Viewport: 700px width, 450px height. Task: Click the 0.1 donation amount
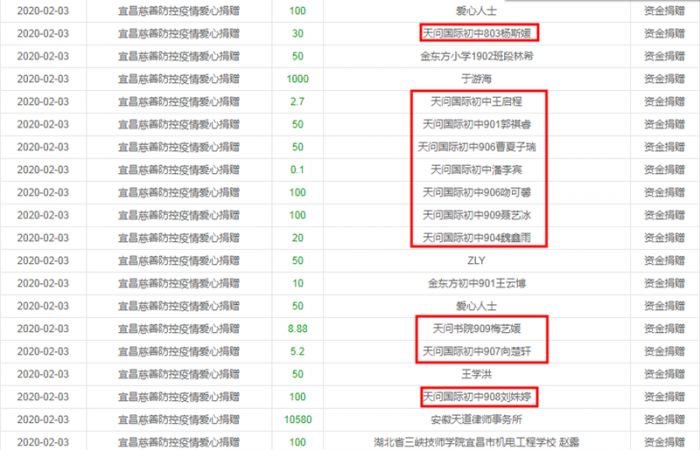tap(297, 169)
